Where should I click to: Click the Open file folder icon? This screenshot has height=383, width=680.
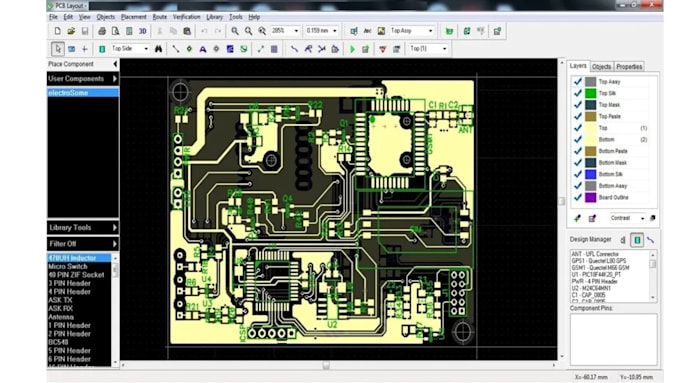coord(71,31)
